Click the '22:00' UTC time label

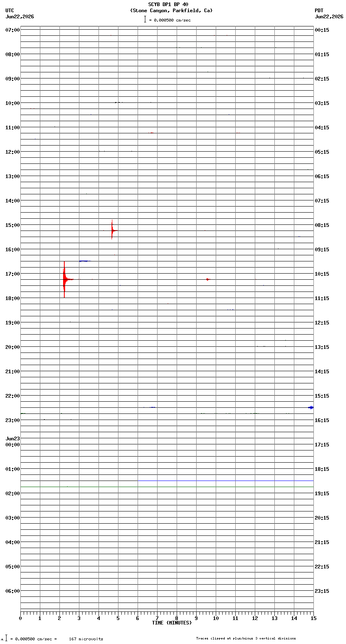tap(13, 396)
